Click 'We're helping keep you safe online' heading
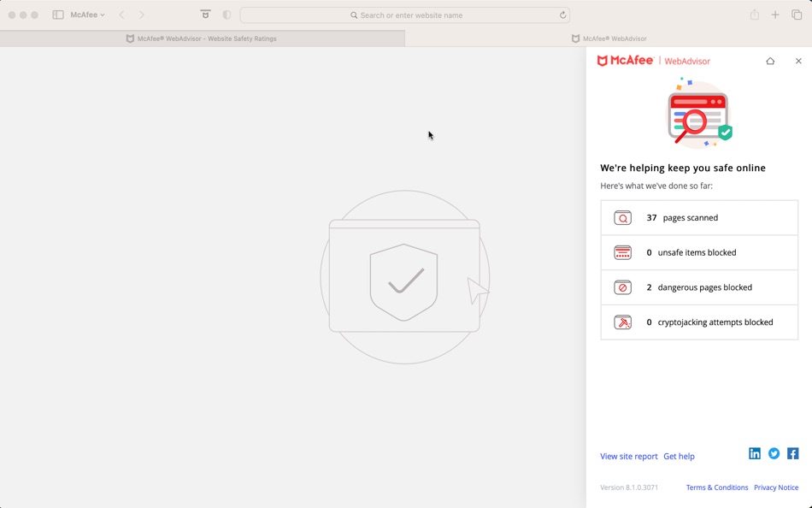 click(683, 168)
